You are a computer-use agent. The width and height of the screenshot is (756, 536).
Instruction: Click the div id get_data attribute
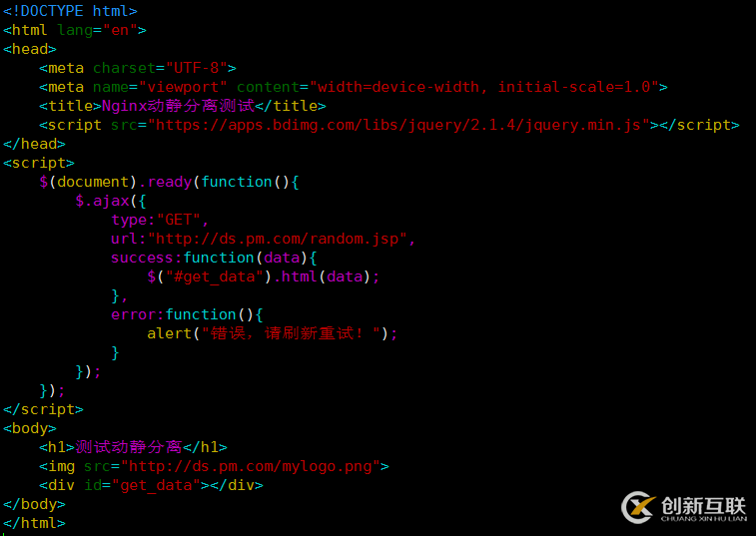[142, 485]
